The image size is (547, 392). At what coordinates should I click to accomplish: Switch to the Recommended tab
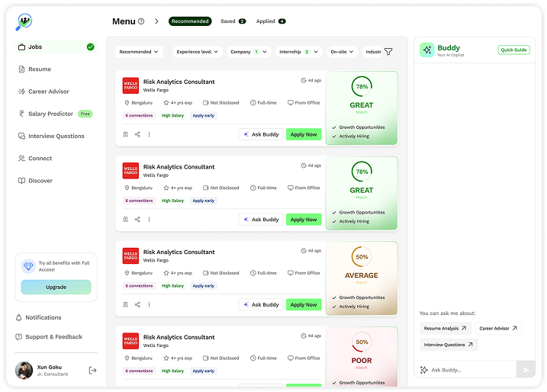point(190,21)
